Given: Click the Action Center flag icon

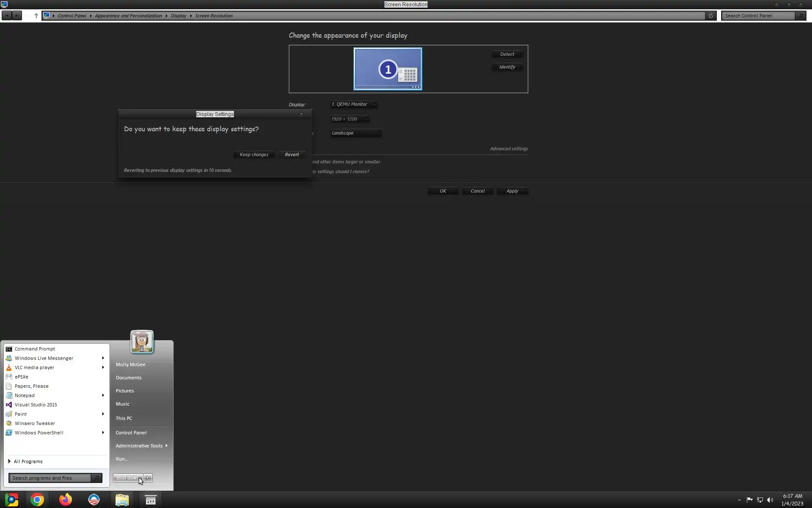Looking at the screenshot, I should (x=749, y=500).
